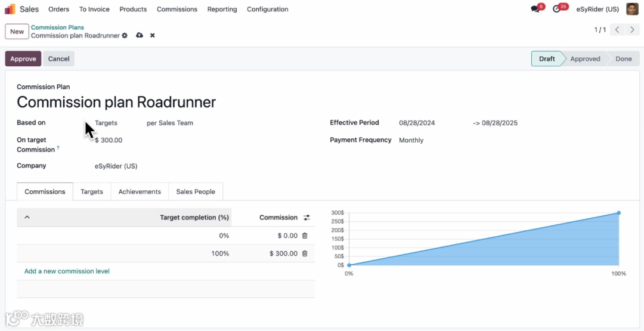Open the Configuration menu
644x331 pixels.
pos(267,9)
